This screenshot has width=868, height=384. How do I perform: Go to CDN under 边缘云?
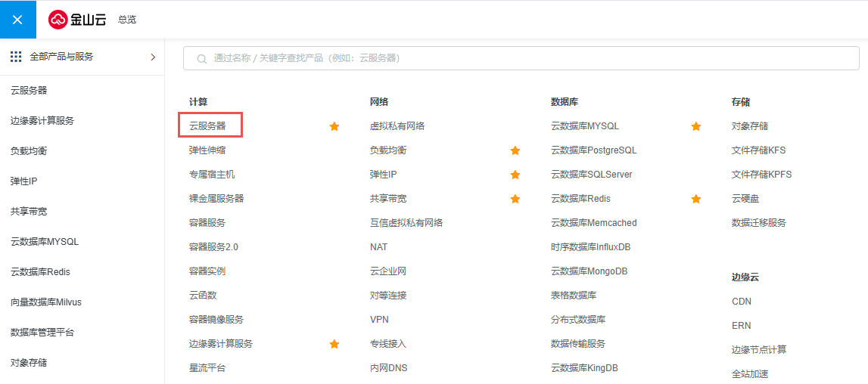pos(742,301)
